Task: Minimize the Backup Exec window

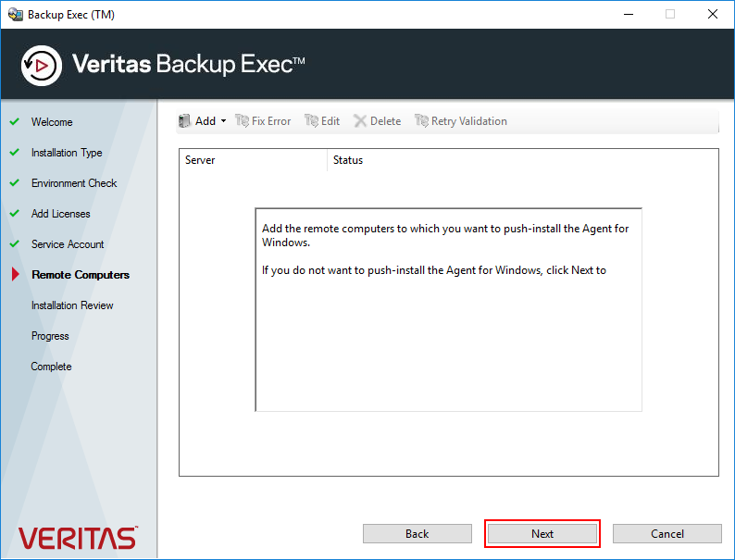Action: tap(629, 15)
